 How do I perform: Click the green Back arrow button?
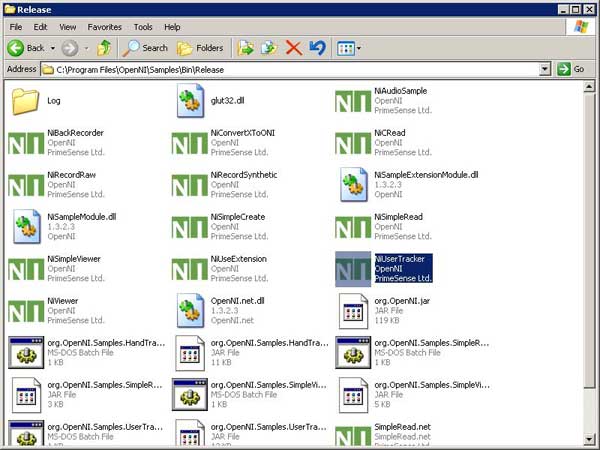(x=16, y=48)
